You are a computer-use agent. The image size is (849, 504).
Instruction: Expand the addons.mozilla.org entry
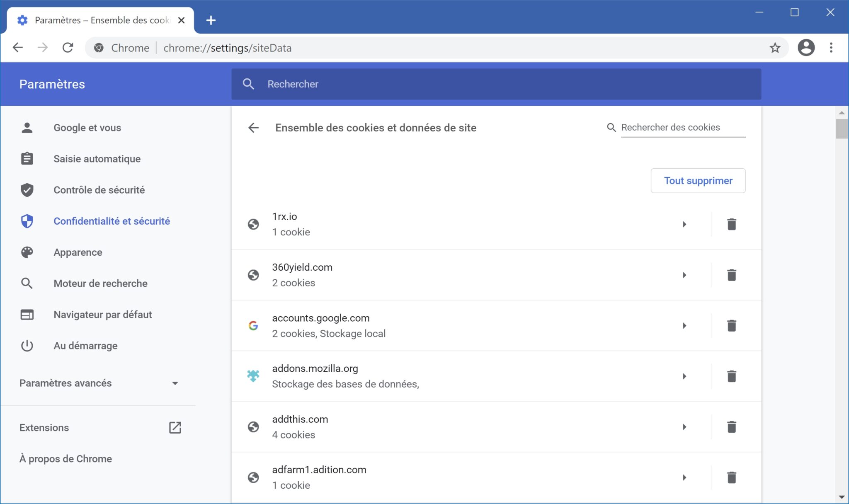[x=685, y=376]
